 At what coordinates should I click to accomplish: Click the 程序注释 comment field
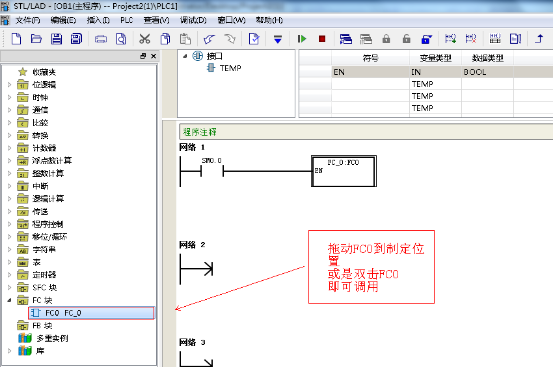pos(366,132)
